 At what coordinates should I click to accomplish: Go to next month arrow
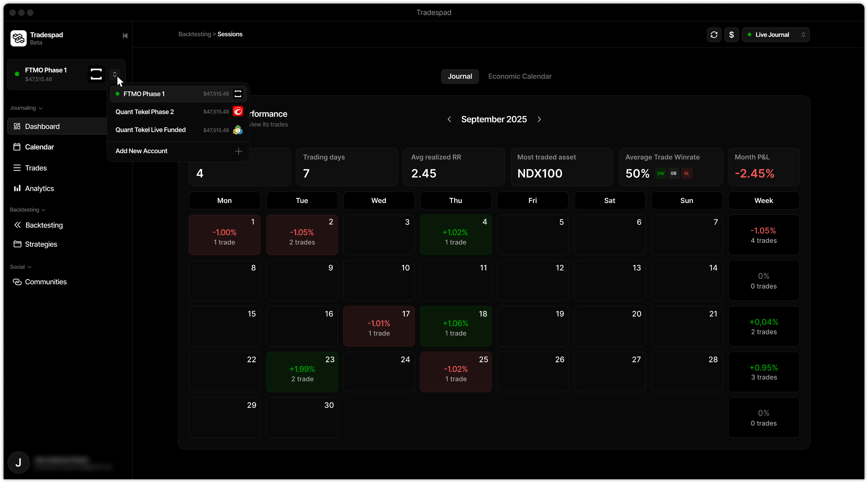(539, 119)
